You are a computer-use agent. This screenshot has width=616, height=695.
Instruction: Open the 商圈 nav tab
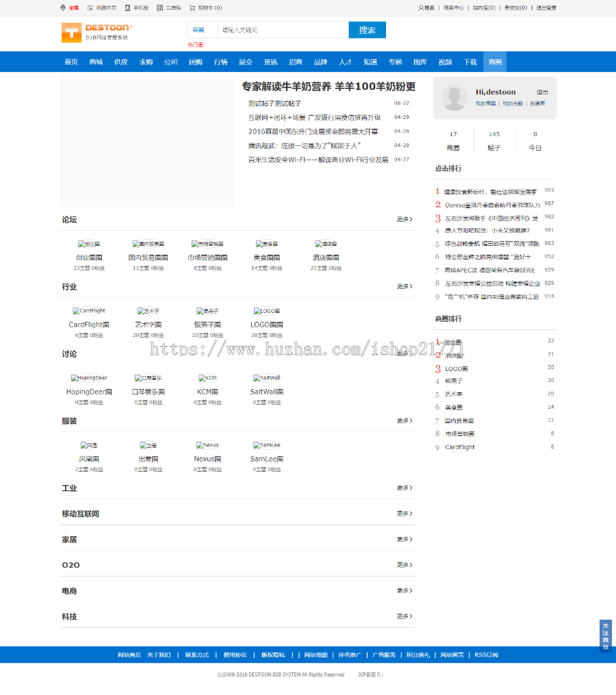point(495,62)
